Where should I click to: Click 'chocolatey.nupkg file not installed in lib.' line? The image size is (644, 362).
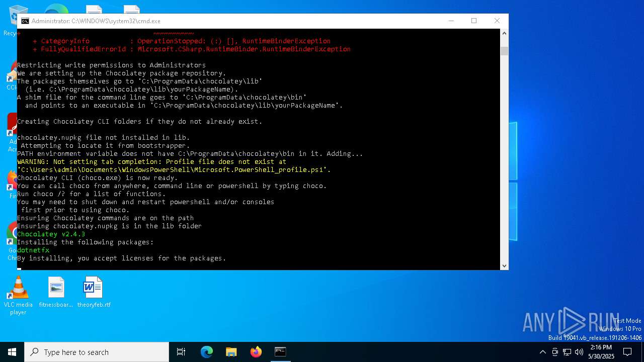point(103,137)
